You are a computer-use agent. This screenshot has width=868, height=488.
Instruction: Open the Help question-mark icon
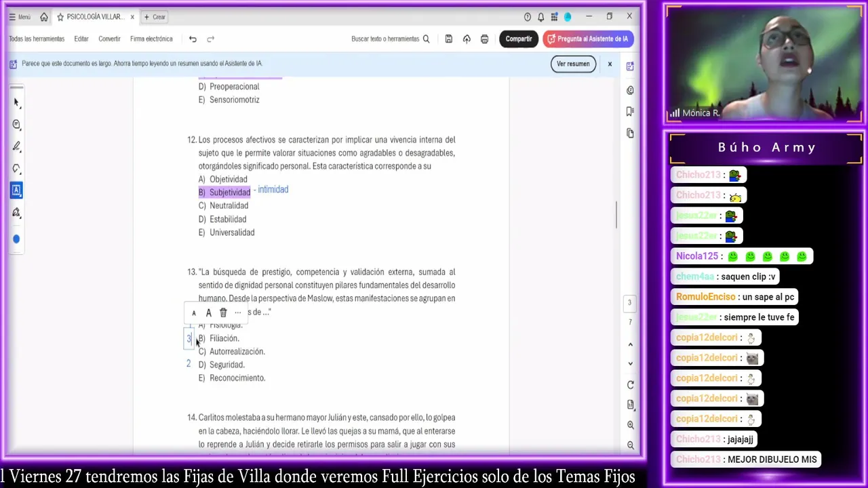(x=528, y=17)
